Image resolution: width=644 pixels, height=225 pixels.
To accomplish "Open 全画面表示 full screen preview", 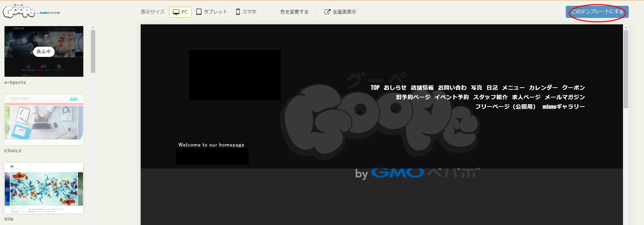I will point(340,12).
